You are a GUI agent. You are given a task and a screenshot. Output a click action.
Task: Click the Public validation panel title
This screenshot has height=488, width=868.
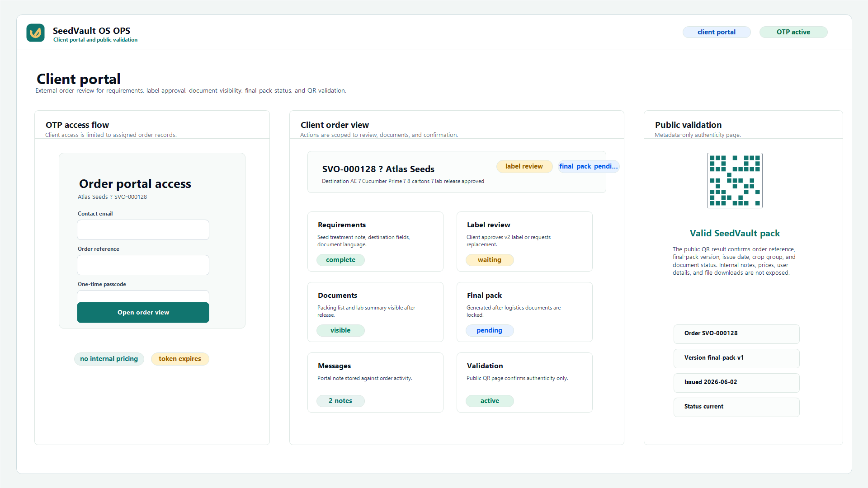click(x=688, y=125)
